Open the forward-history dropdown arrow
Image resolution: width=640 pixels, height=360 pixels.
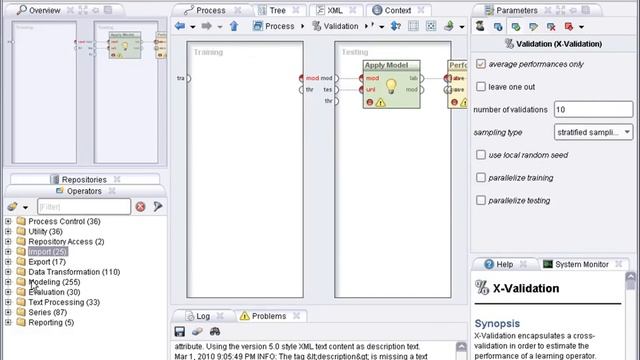click(x=220, y=27)
